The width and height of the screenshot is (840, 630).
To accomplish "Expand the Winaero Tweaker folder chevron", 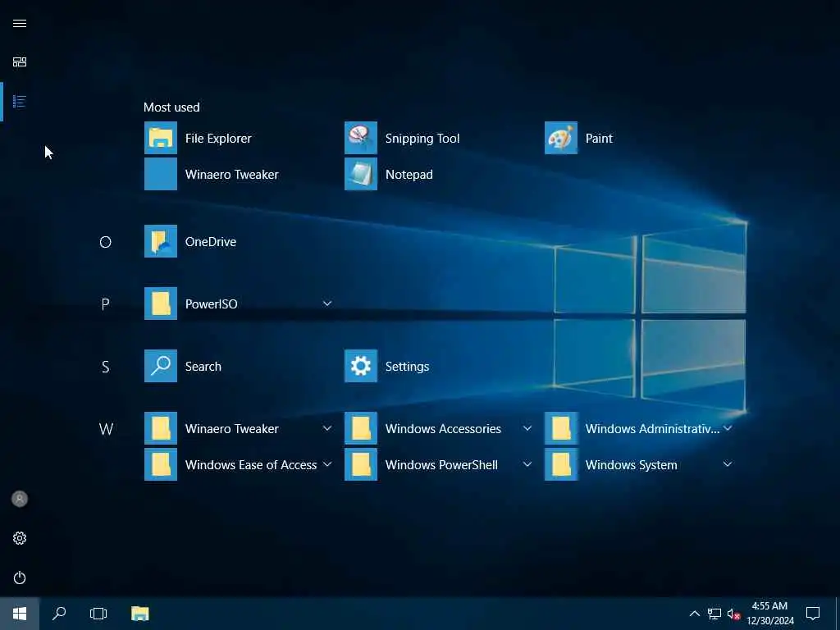I will point(326,428).
